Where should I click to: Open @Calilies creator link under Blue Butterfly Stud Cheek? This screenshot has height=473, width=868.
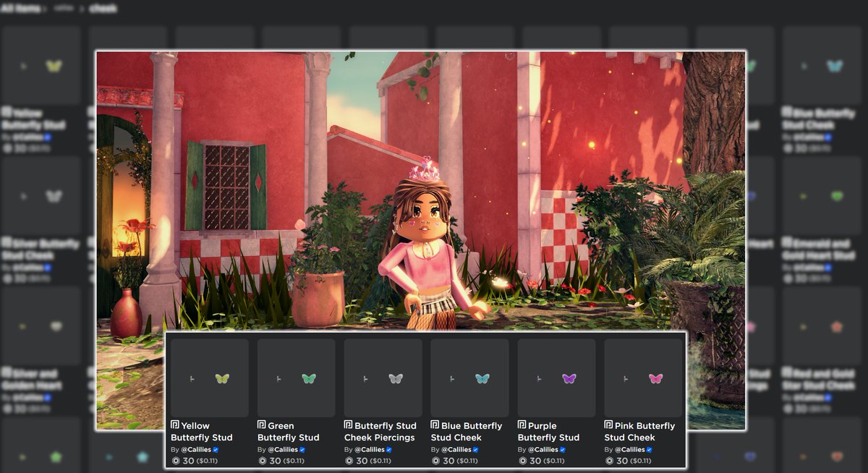456,450
